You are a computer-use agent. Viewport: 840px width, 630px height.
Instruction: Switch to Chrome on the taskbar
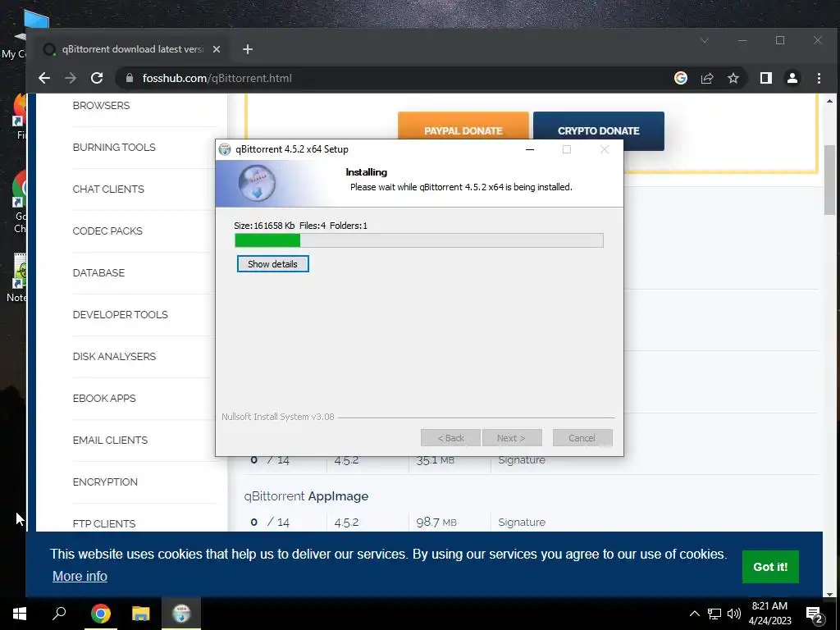coord(101,614)
